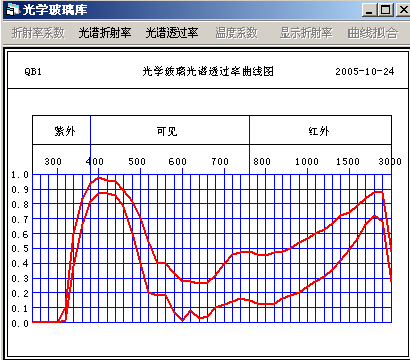Image resolution: width=410 pixels, height=360 pixels.
Task: Close the 光学玻璃库 window
Action: point(403,10)
